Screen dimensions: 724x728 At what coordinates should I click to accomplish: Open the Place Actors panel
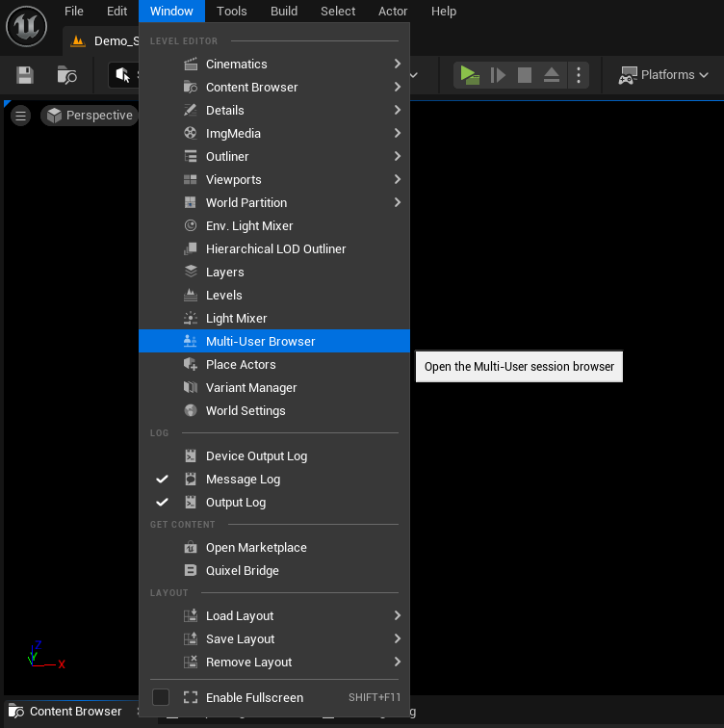pos(241,365)
